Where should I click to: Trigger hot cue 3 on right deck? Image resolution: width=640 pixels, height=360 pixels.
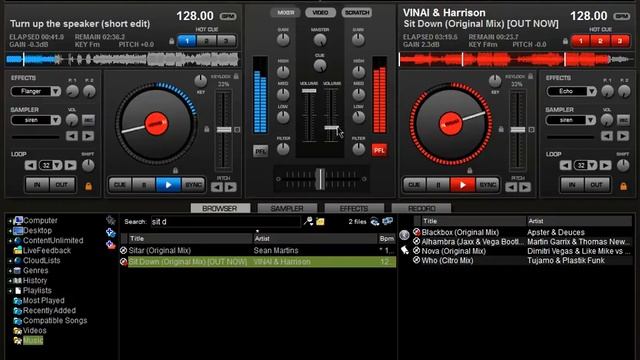620,41
